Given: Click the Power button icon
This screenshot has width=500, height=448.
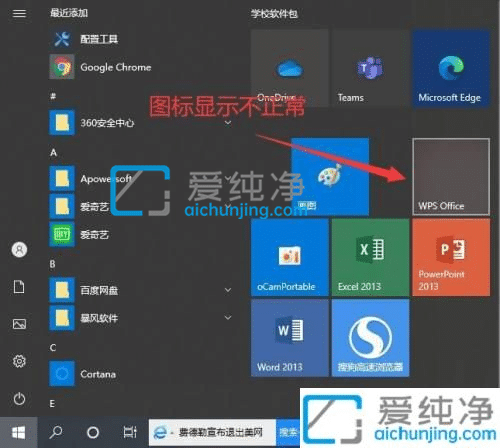Looking at the screenshot, I should [19, 399].
